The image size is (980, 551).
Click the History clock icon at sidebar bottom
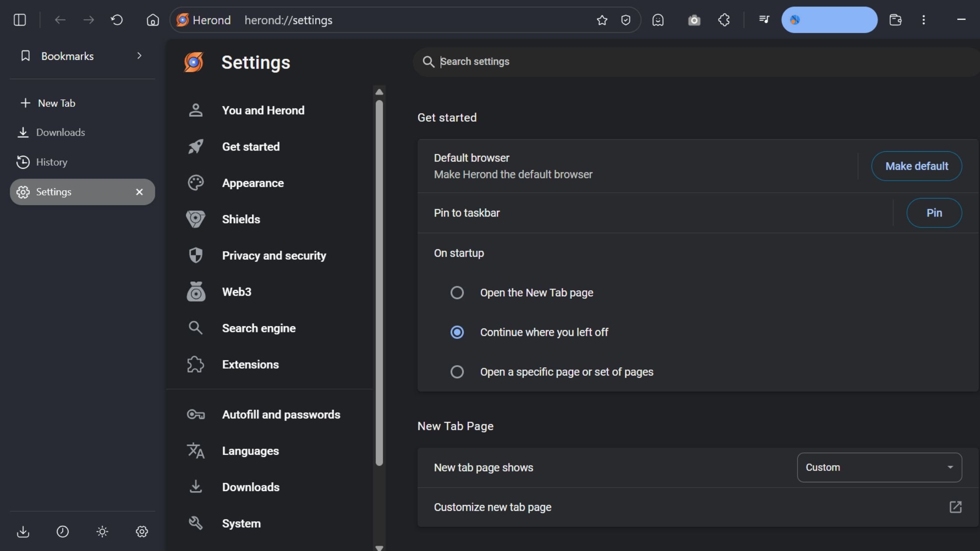click(63, 531)
